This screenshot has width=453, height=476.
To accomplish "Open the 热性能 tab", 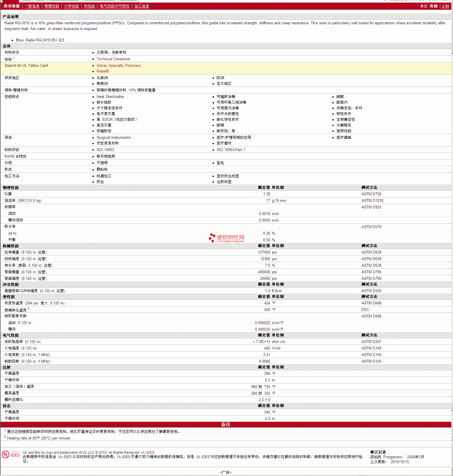I will pyautogui.click(x=89, y=6).
